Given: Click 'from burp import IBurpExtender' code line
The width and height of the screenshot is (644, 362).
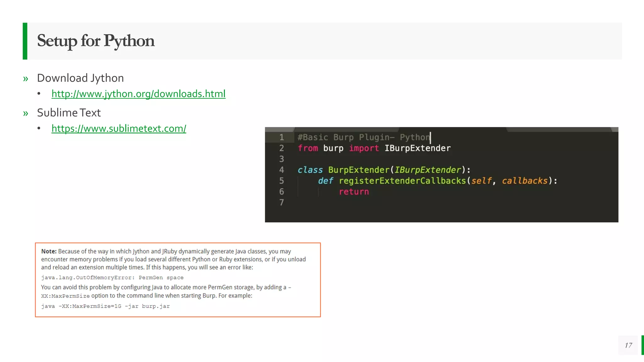Looking at the screenshot, I should pos(374,148).
